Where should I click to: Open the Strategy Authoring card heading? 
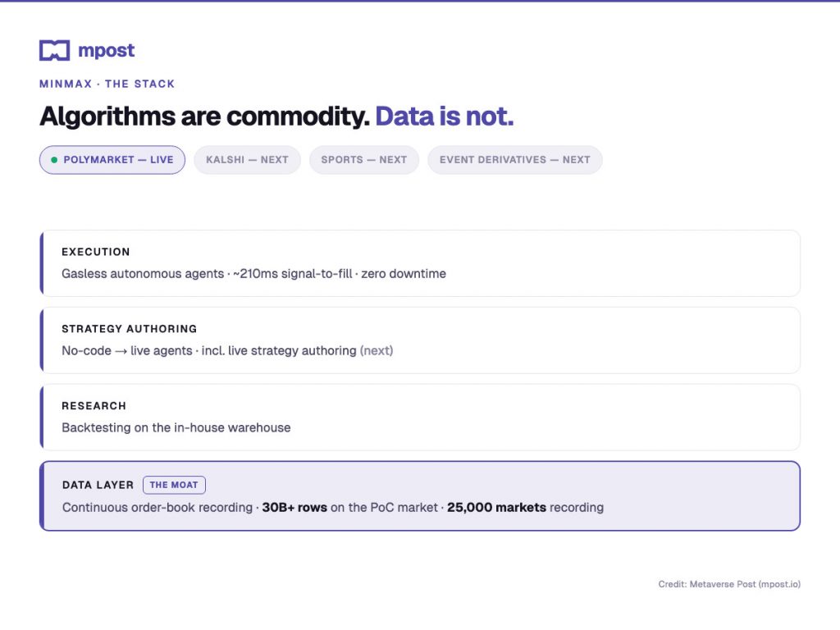coord(129,329)
